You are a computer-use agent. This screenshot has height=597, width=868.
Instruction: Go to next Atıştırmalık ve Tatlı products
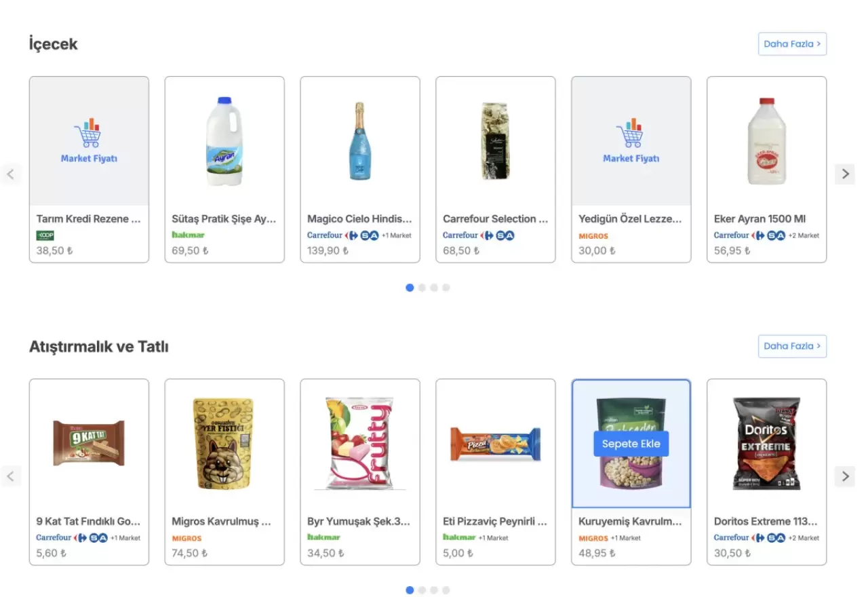point(844,476)
